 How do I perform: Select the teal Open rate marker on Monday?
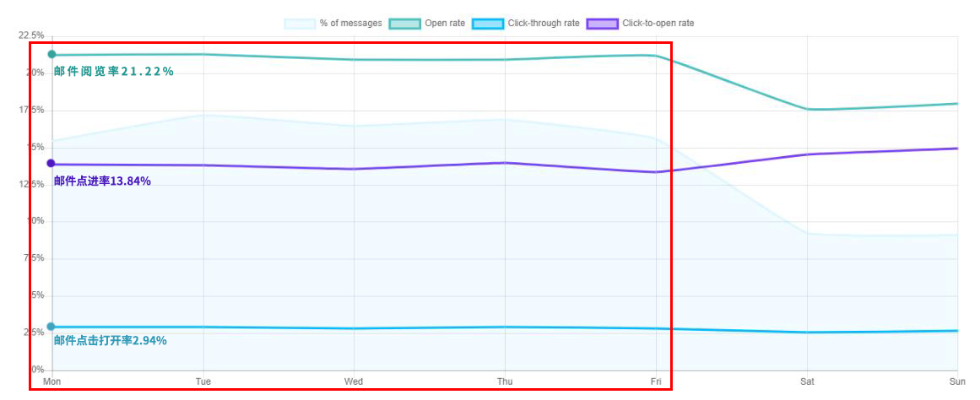click(x=51, y=55)
